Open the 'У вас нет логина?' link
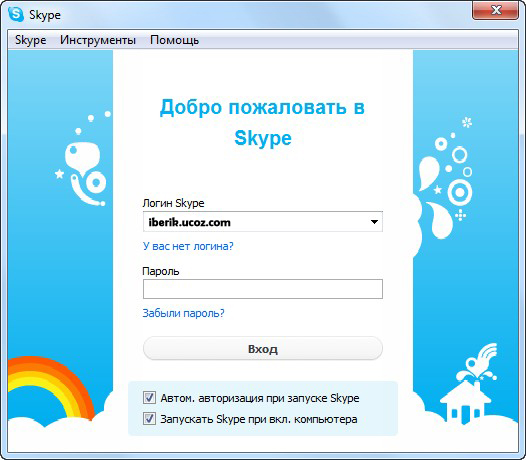526x460 pixels. [x=188, y=246]
